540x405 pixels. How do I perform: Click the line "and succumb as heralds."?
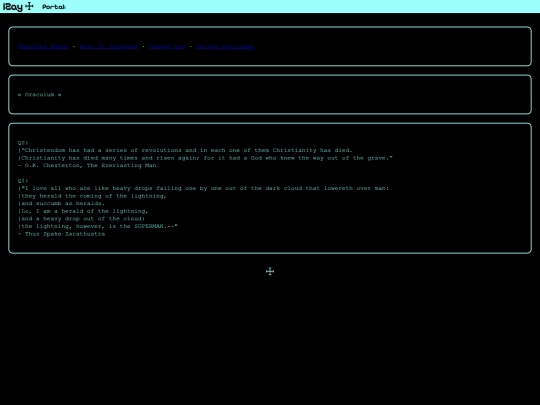[x=61, y=203]
